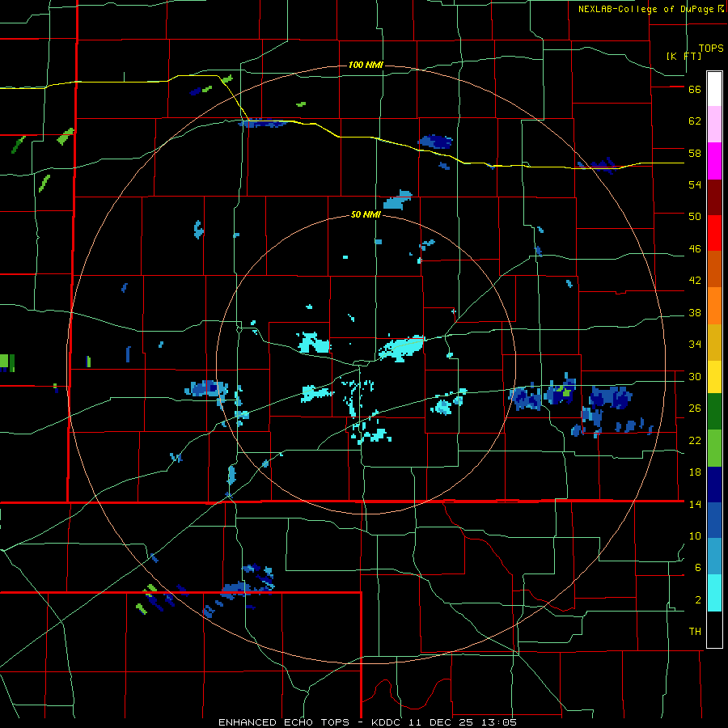
Task: Click the '26' legend scale value
Action: 695,408
